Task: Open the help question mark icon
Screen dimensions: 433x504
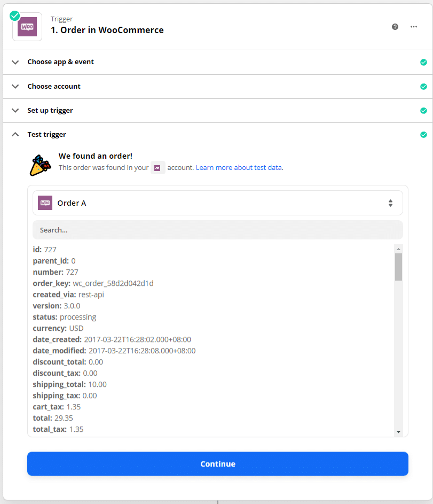Action: (395, 27)
